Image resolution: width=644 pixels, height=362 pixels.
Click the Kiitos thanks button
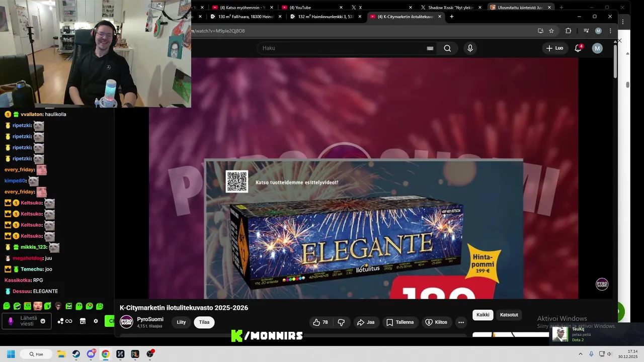click(436, 322)
